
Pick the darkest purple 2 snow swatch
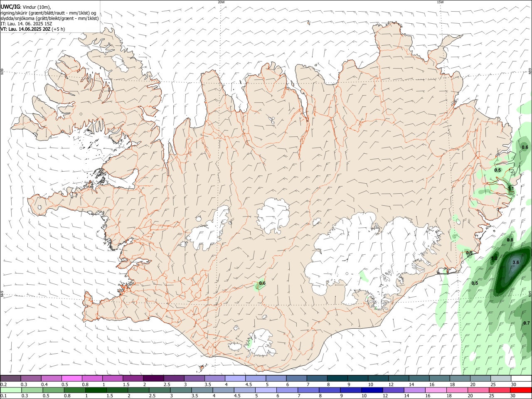(x=153, y=378)
